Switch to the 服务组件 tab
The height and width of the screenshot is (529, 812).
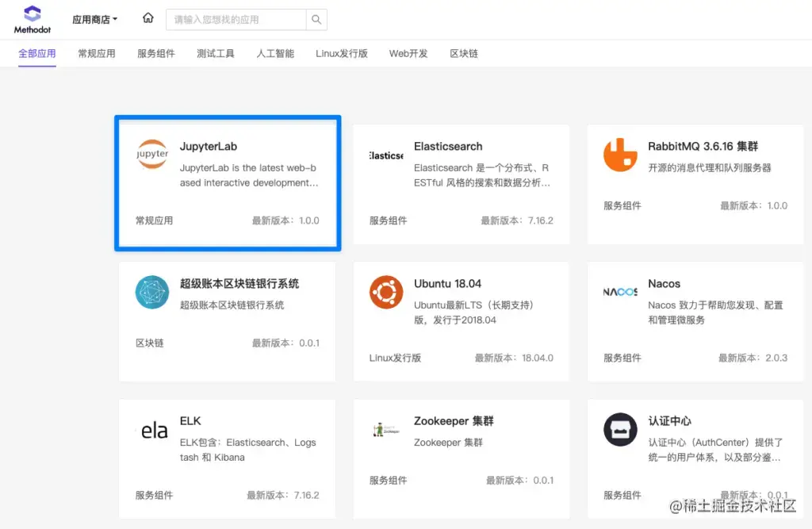(x=155, y=53)
